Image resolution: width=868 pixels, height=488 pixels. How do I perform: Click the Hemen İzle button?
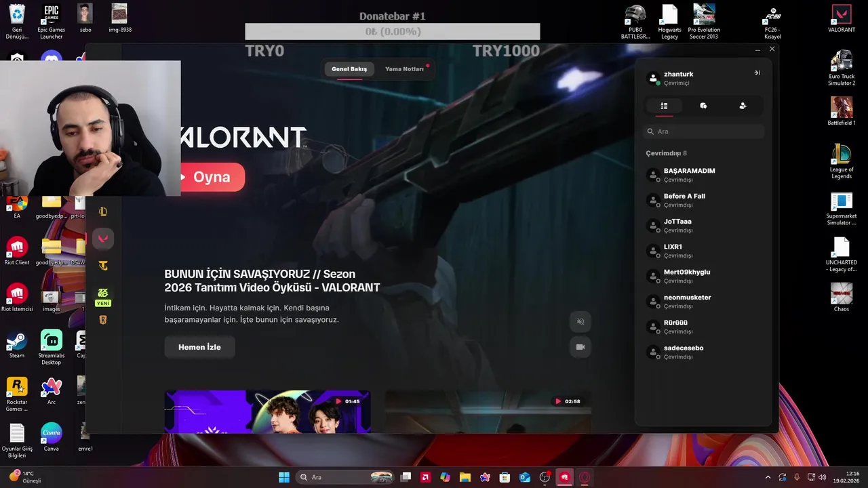199,347
